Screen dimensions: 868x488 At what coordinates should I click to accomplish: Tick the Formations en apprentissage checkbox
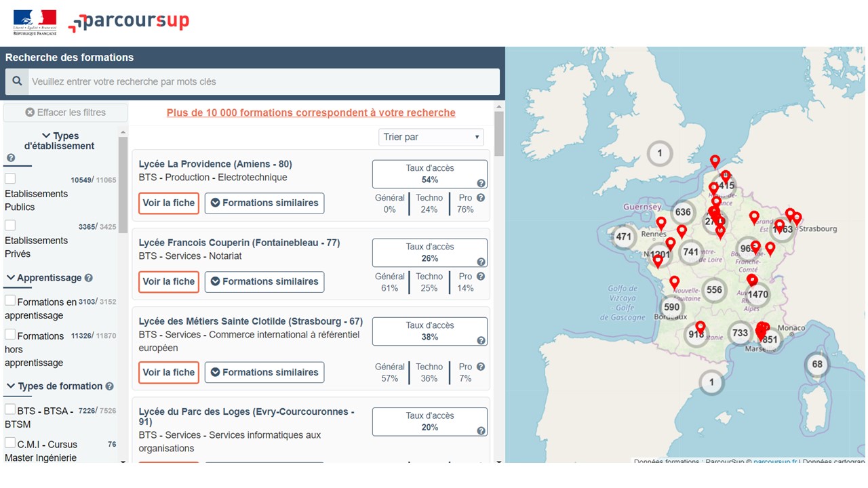pyautogui.click(x=10, y=300)
